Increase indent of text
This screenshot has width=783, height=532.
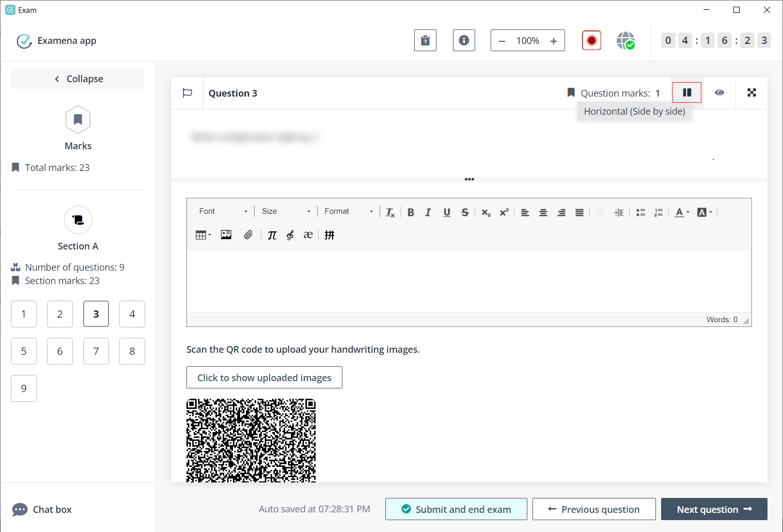coord(619,212)
